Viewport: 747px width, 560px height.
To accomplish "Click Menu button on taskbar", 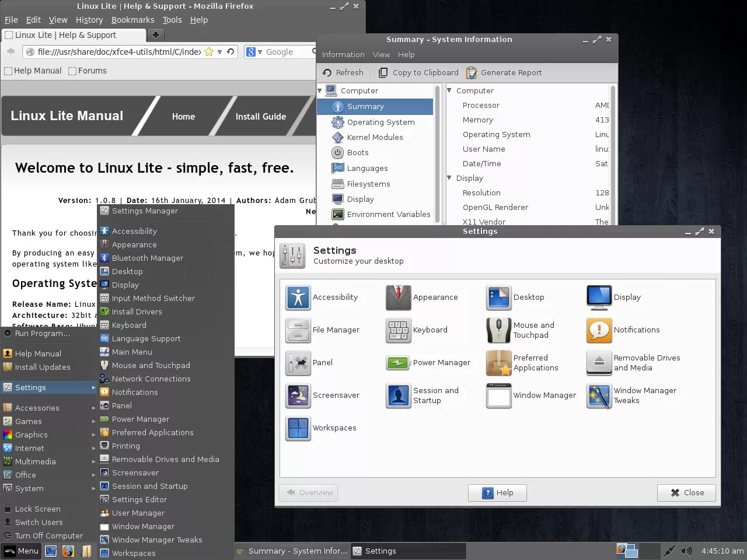I will coord(22,551).
